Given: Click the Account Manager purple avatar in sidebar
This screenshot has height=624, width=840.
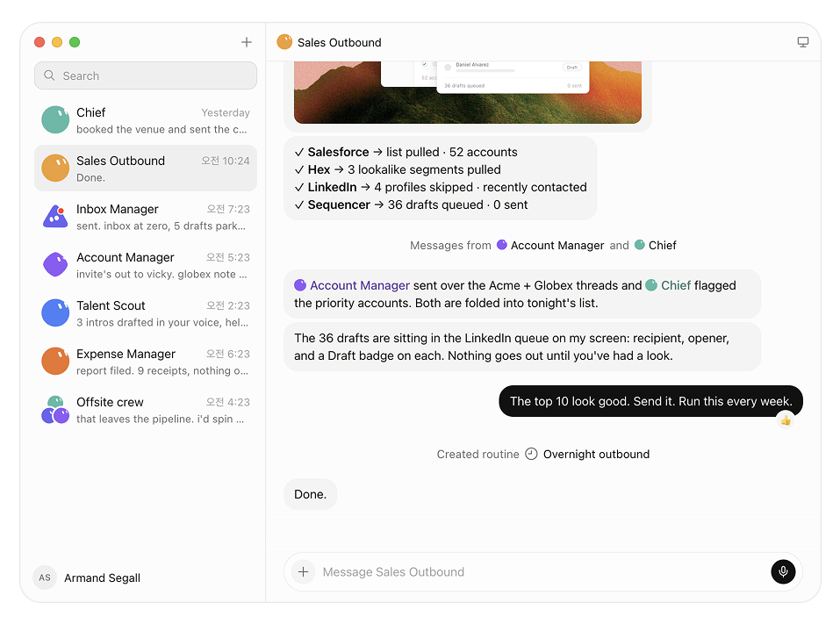Looking at the screenshot, I should point(55,264).
